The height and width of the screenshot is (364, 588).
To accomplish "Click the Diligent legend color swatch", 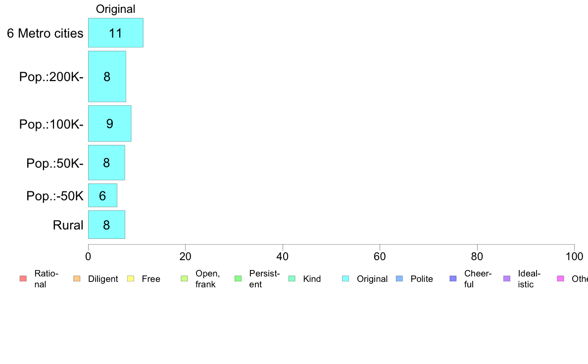I will click(77, 279).
